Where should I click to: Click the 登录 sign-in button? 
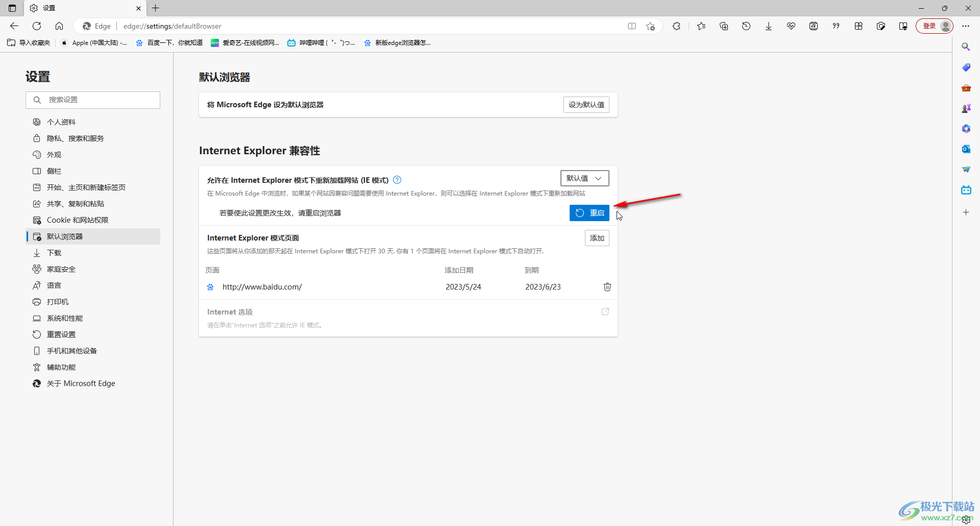pos(934,26)
